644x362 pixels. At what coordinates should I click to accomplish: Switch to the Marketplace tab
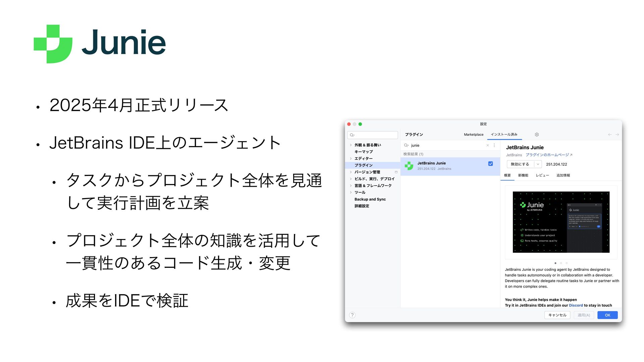474,134
